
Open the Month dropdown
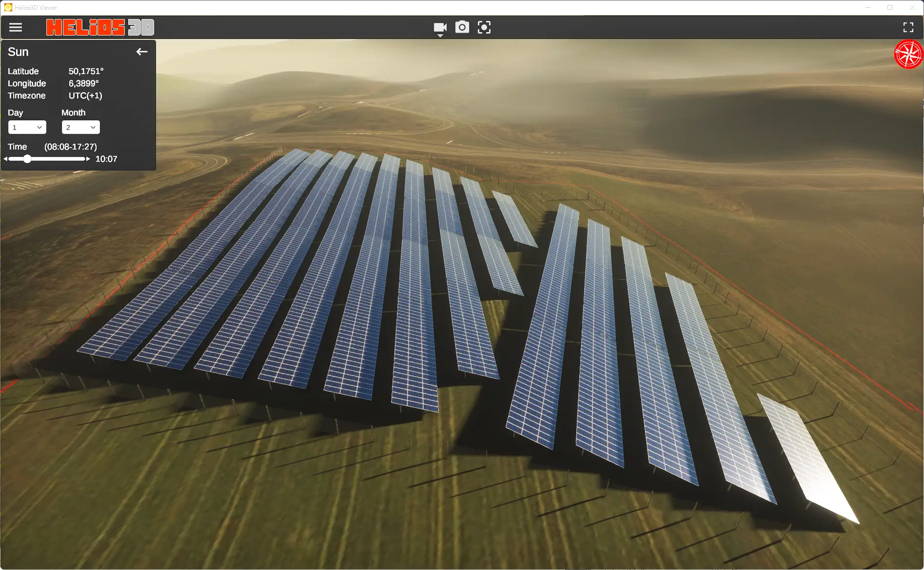pyautogui.click(x=80, y=127)
